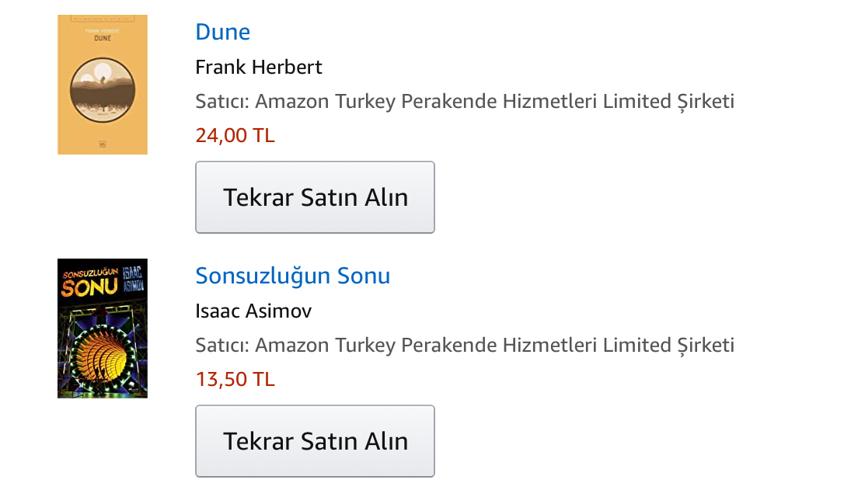865x504 pixels.
Task: Click the circular desert artwork on Dune cover
Action: [102, 89]
